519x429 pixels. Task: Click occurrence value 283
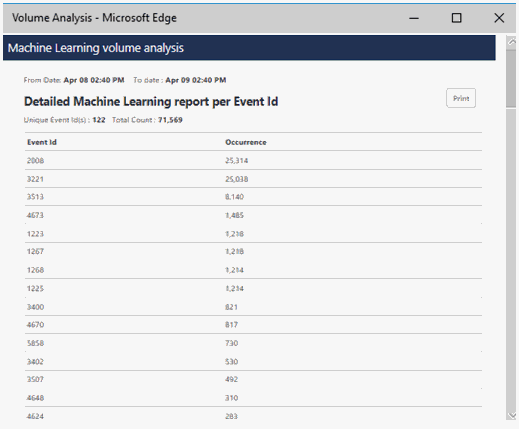pos(231,416)
